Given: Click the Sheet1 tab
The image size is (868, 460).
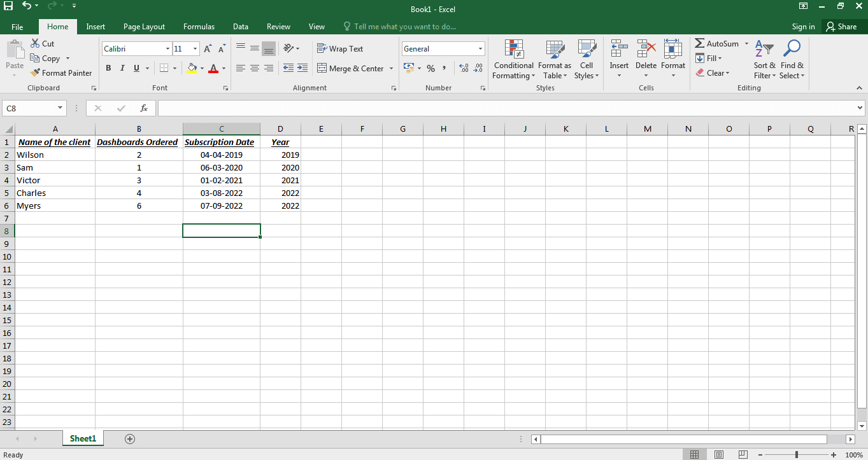Looking at the screenshot, I should [x=83, y=438].
